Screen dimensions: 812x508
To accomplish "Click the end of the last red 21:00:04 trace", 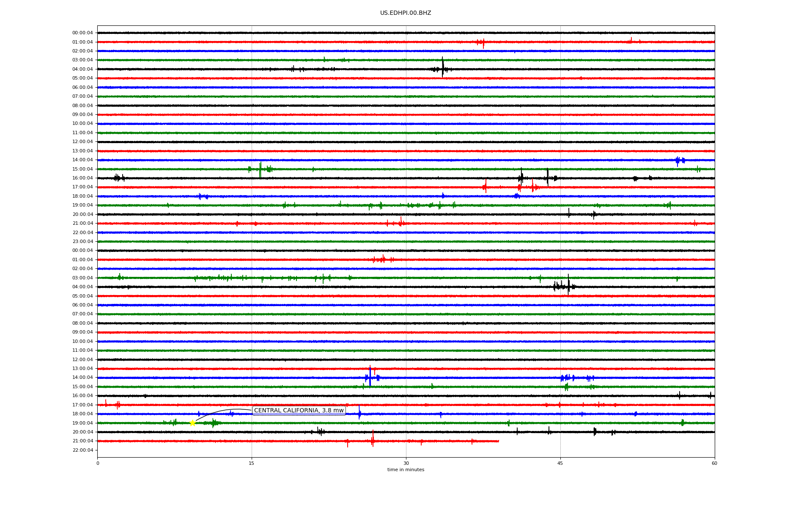I will 498,441.
